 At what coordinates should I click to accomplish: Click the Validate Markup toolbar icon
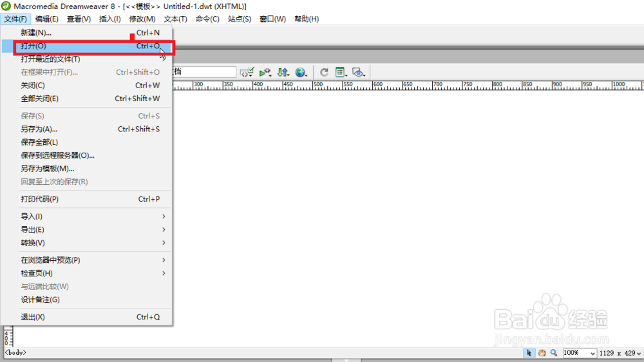pyautogui.click(x=265, y=72)
